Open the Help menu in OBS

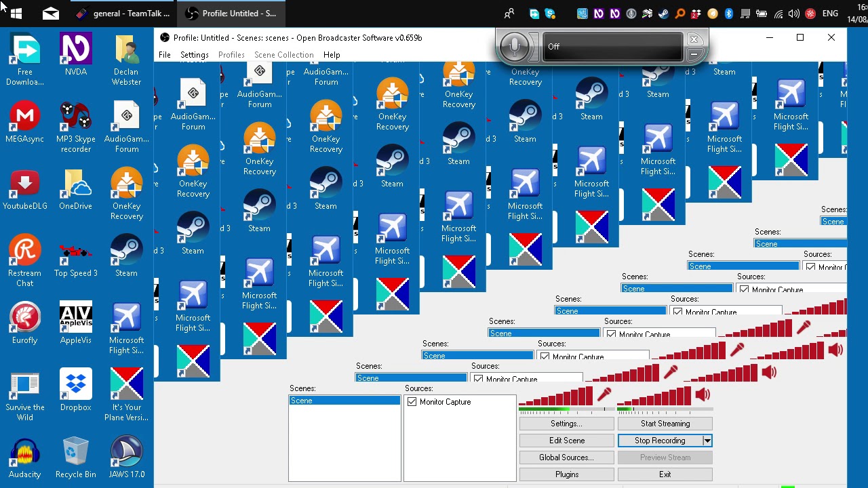[x=332, y=55]
